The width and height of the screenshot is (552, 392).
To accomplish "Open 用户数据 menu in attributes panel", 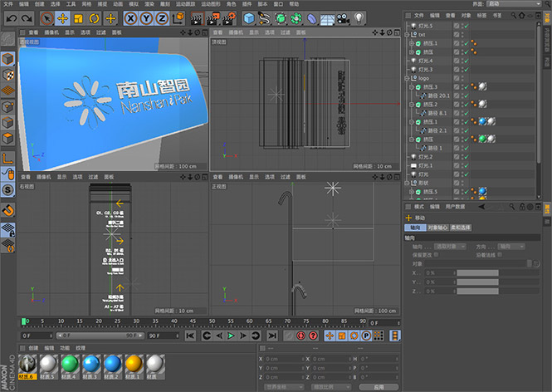I will [455, 207].
